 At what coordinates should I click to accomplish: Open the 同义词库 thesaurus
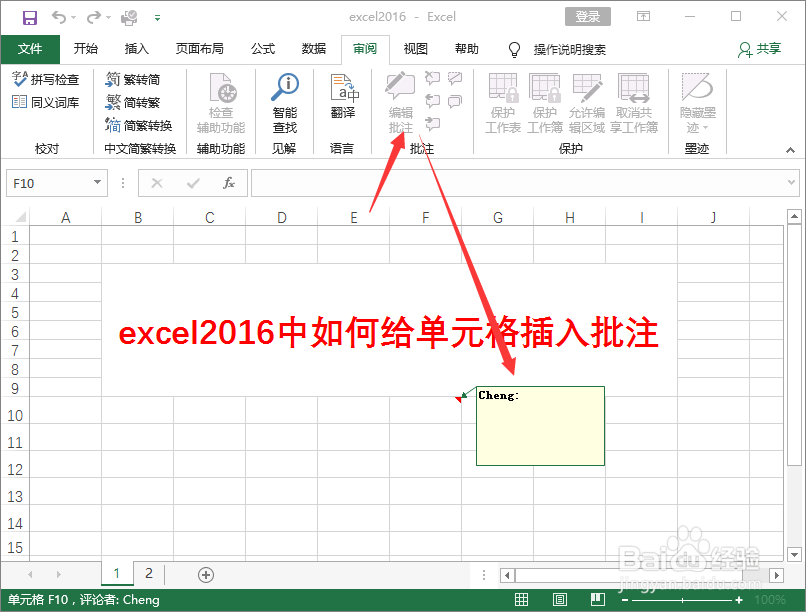(x=46, y=102)
